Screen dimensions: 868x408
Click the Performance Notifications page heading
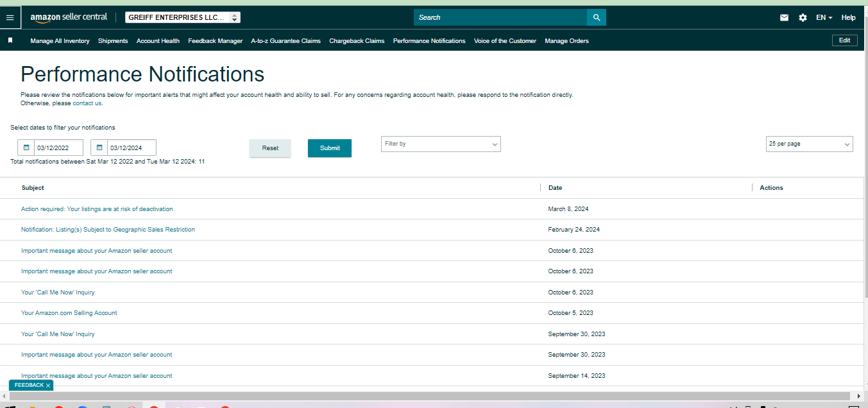(x=142, y=74)
